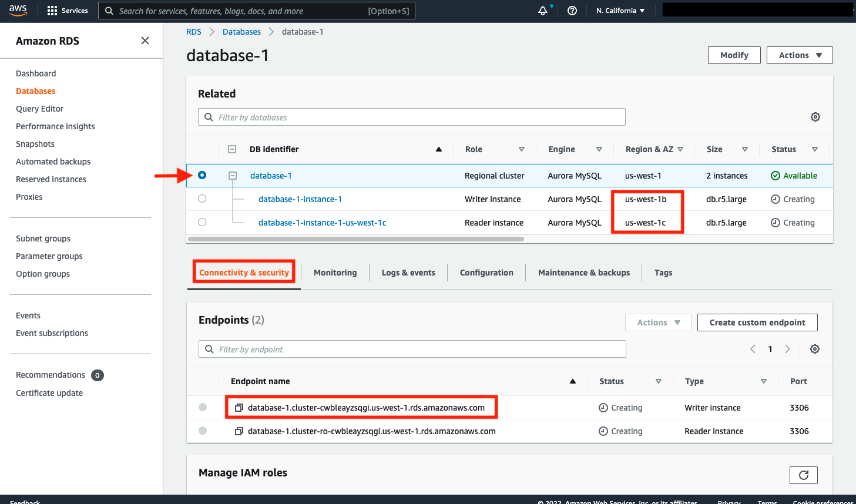856x504 pixels.
Task: Click the AWS top search bar
Action: coord(257,11)
